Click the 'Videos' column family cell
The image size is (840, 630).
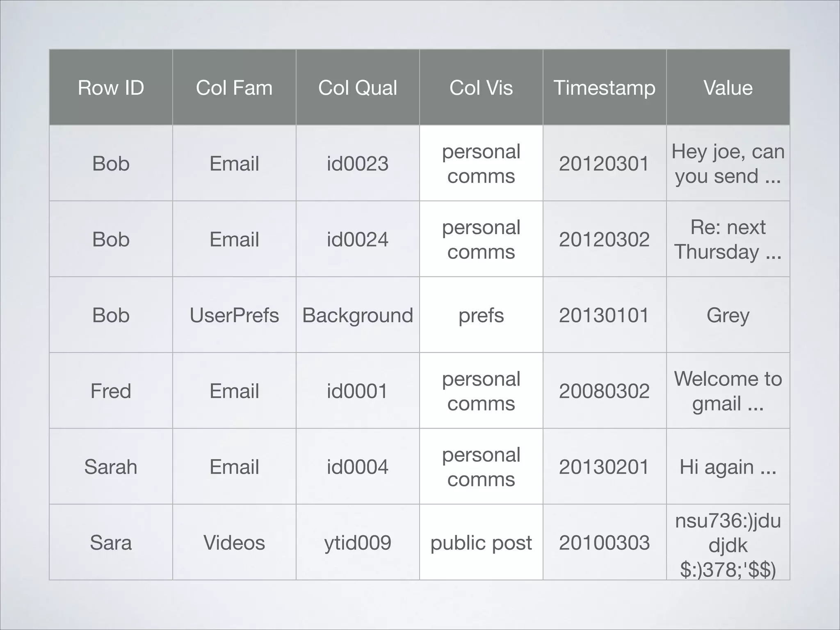[x=234, y=543]
